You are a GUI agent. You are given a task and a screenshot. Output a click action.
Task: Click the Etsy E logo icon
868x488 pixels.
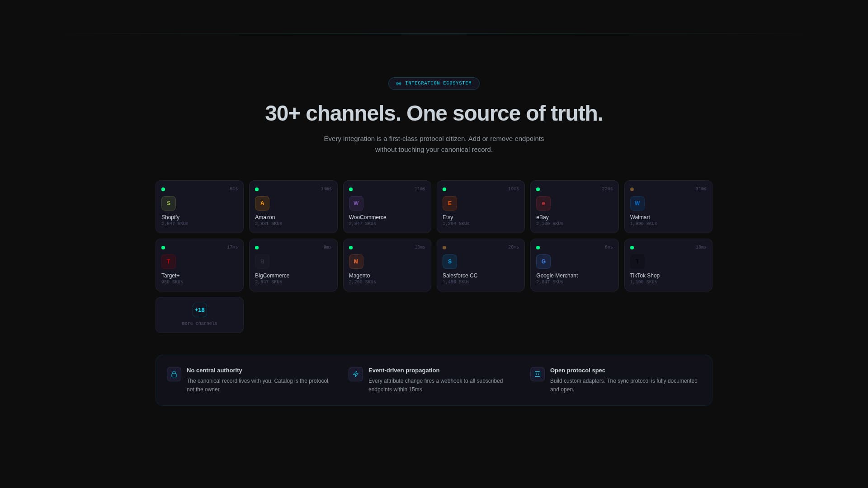coord(450,203)
